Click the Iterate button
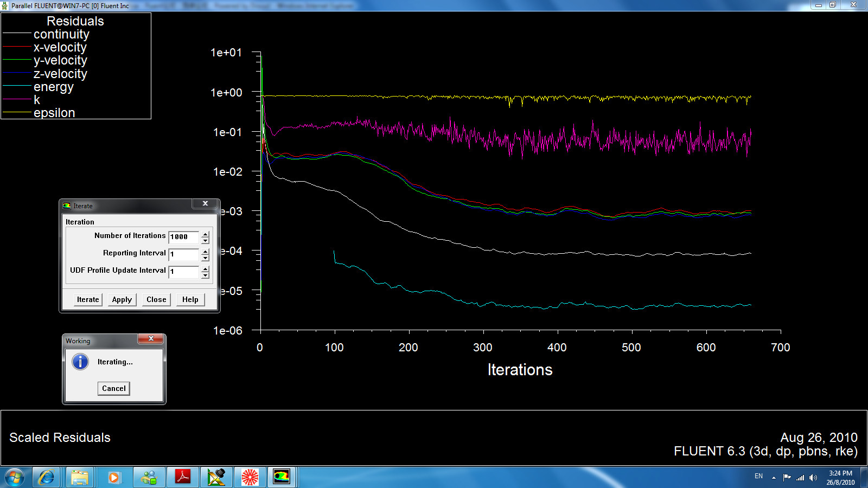The width and height of the screenshot is (868, 488). (88, 299)
